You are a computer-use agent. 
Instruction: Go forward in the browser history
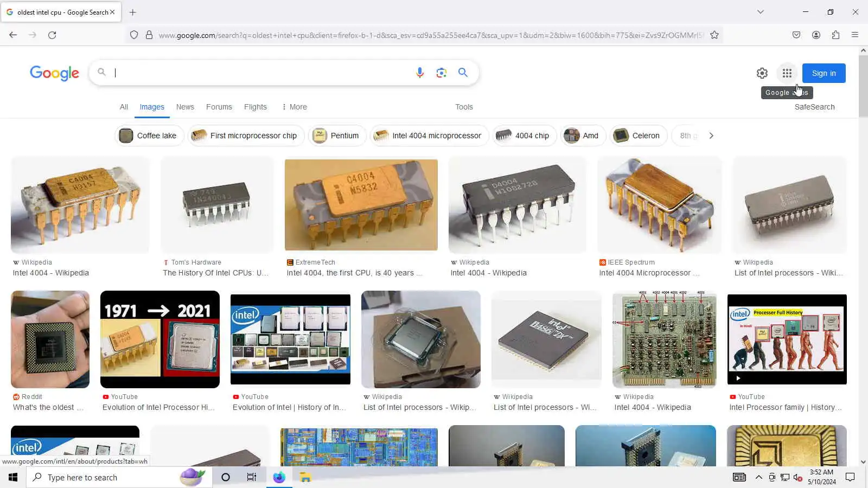coord(33,35)
